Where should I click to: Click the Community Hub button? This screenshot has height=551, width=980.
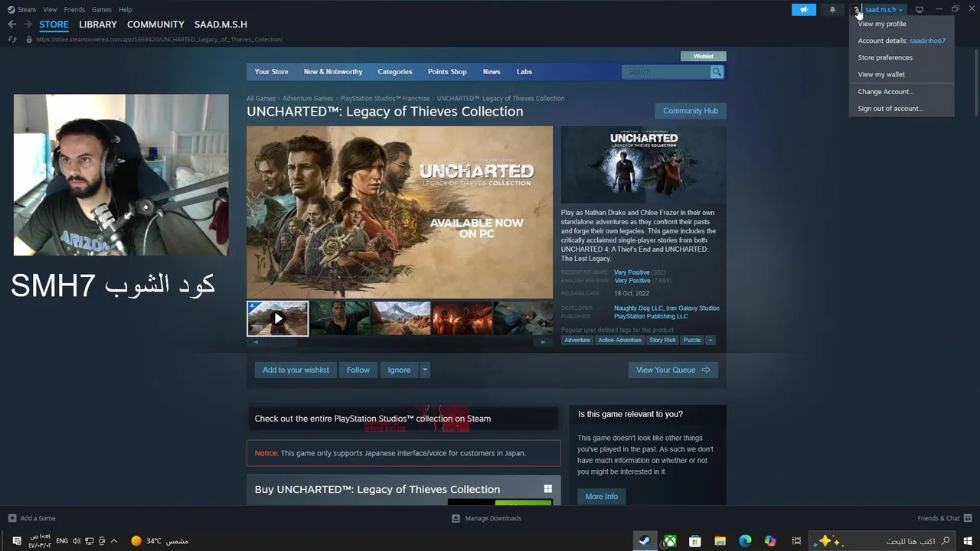coord(691,111)
